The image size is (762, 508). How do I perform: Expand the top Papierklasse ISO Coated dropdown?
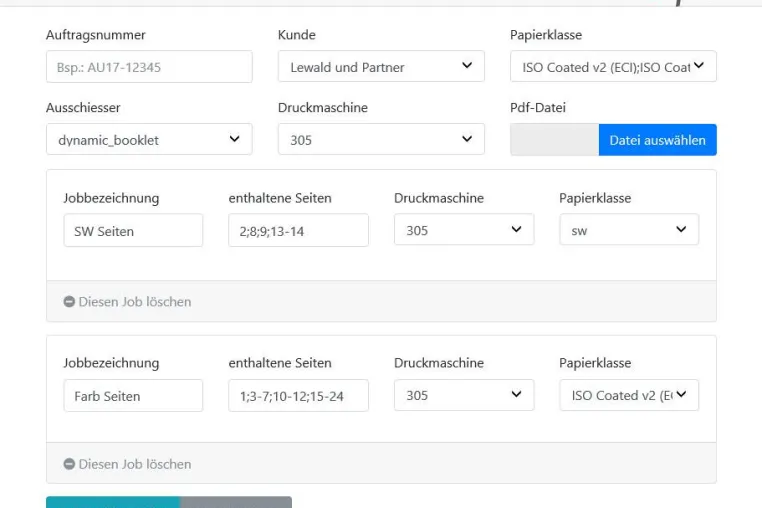point(613,67)
